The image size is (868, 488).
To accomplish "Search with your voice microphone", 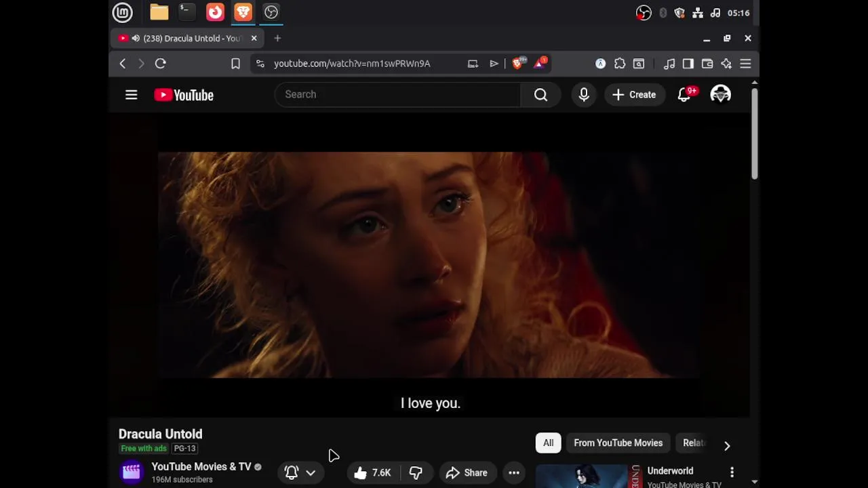I will pos(584,95).
